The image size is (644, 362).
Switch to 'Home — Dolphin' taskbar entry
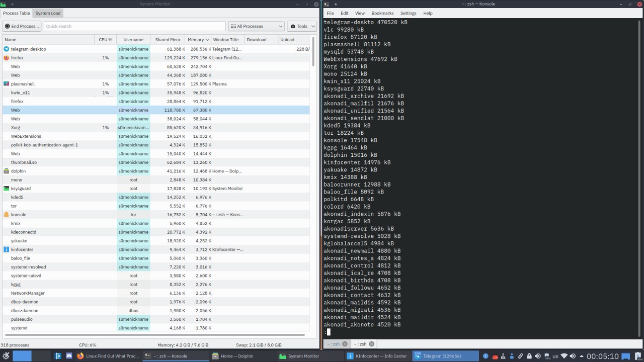[243, 356]
